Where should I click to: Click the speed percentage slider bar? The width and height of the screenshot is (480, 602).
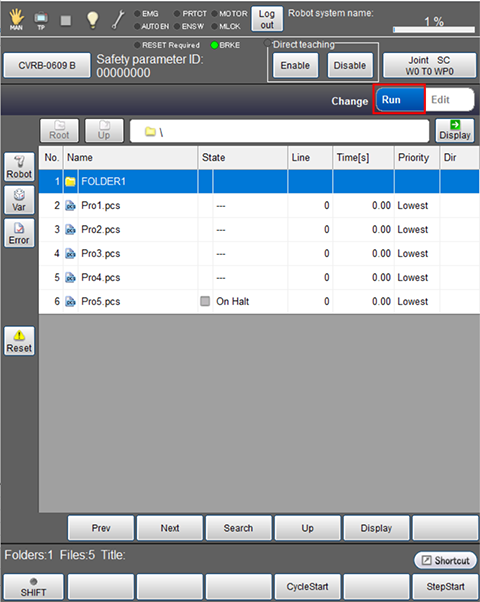point(434,30)
